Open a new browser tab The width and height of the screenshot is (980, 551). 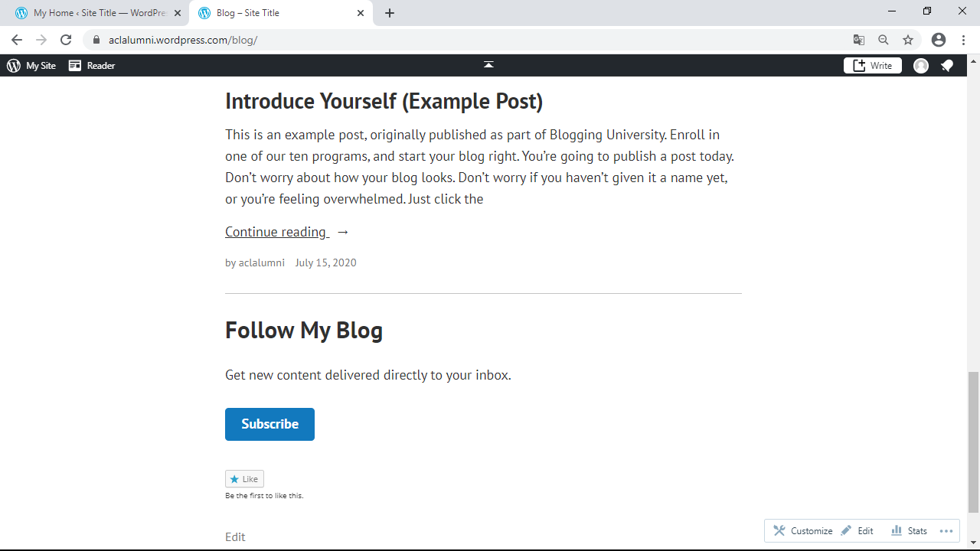click(390, 13)
